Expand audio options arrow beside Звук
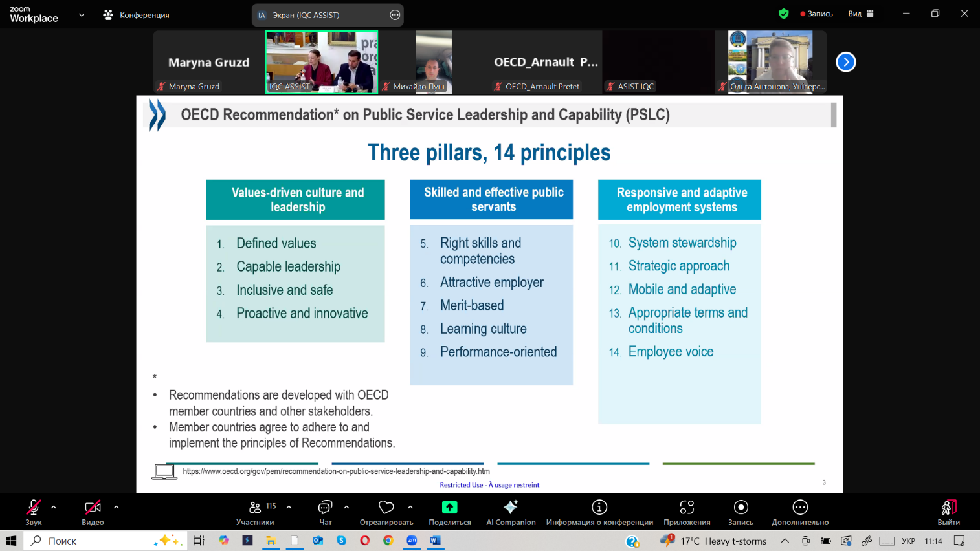 point(54,507)
